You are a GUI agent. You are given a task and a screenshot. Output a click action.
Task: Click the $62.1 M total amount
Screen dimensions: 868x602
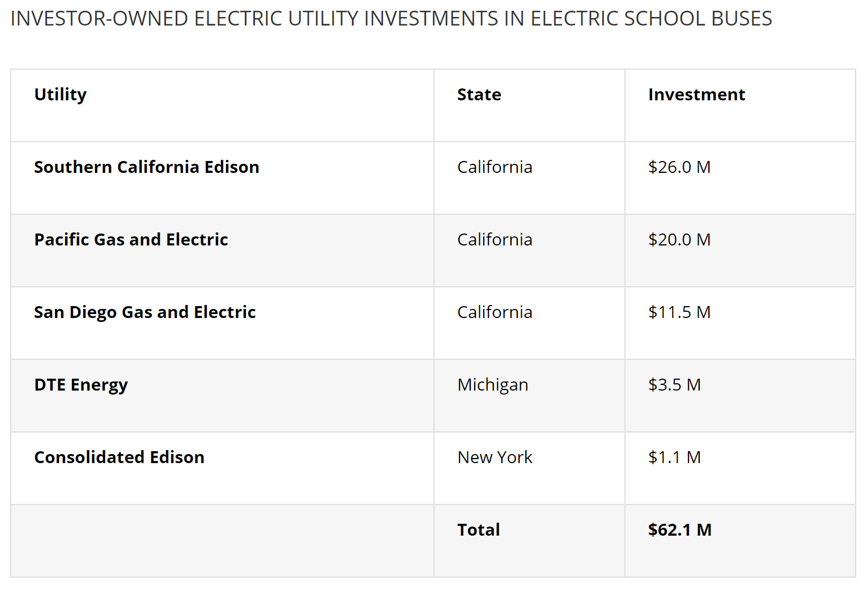[x=679, y=530]
